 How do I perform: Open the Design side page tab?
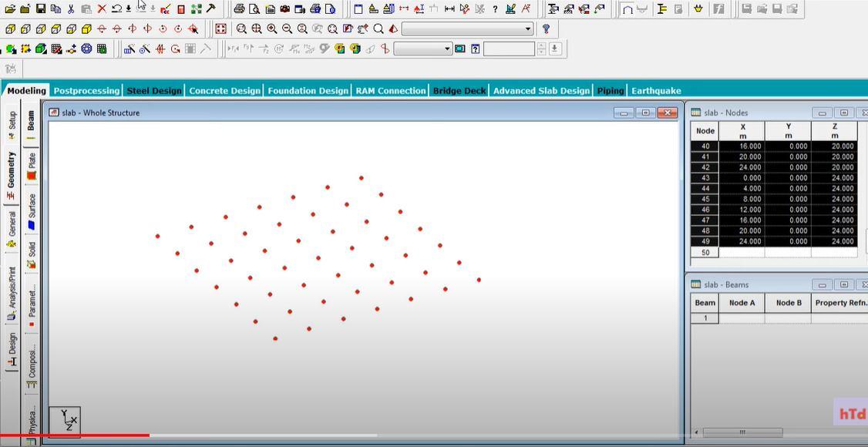tap(12, 350)
